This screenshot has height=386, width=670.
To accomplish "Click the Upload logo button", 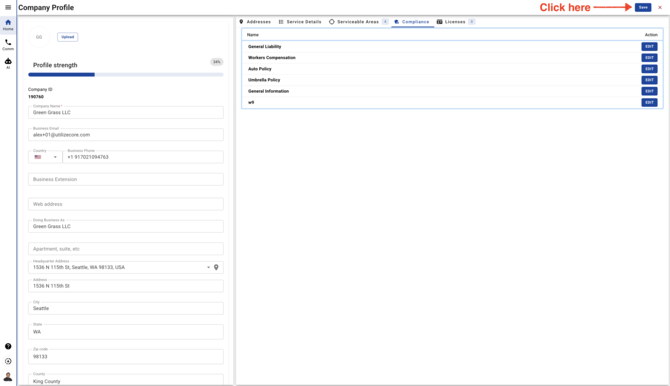I will [x=68, y=37].
